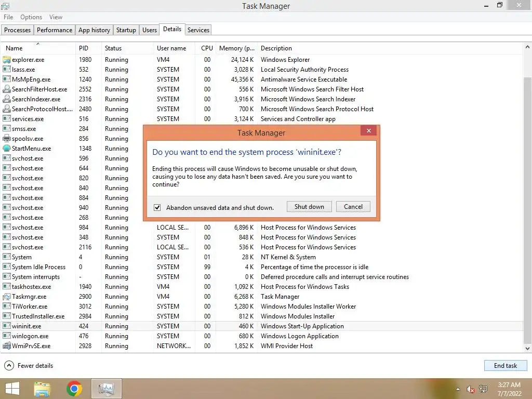
Task: Click the '45,356 K' memory value
Action: click(x=242, y=79)
